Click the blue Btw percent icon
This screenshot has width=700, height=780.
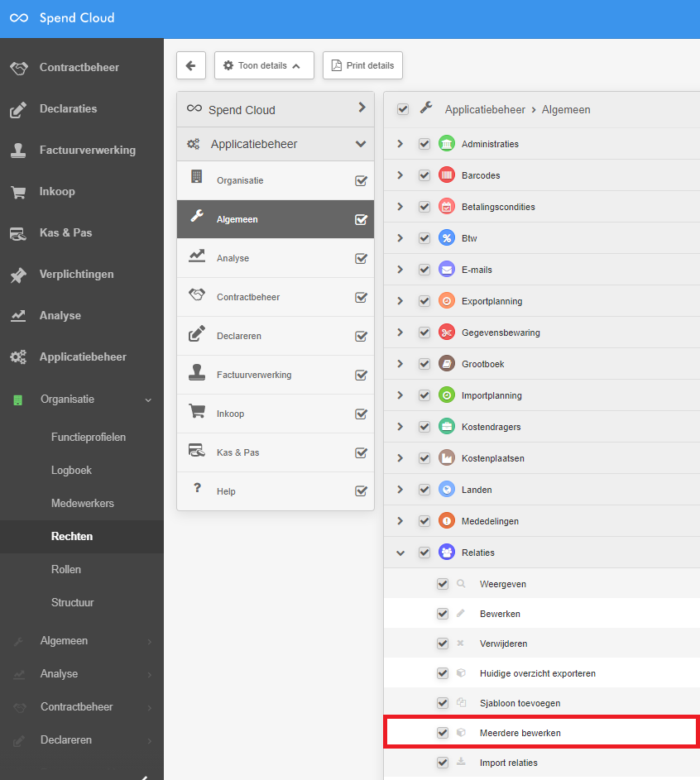(447, 237)
